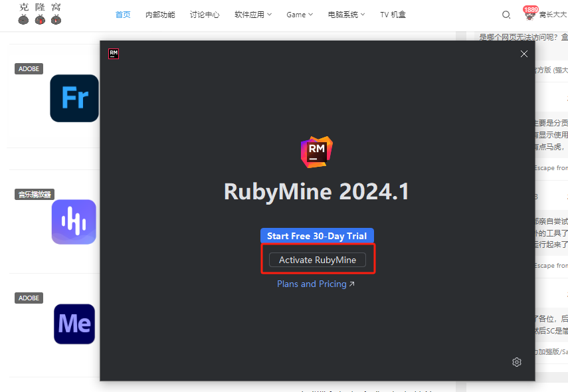Click the Activate RubyMine button
The image size is (568, 392).
click(318, 260)
